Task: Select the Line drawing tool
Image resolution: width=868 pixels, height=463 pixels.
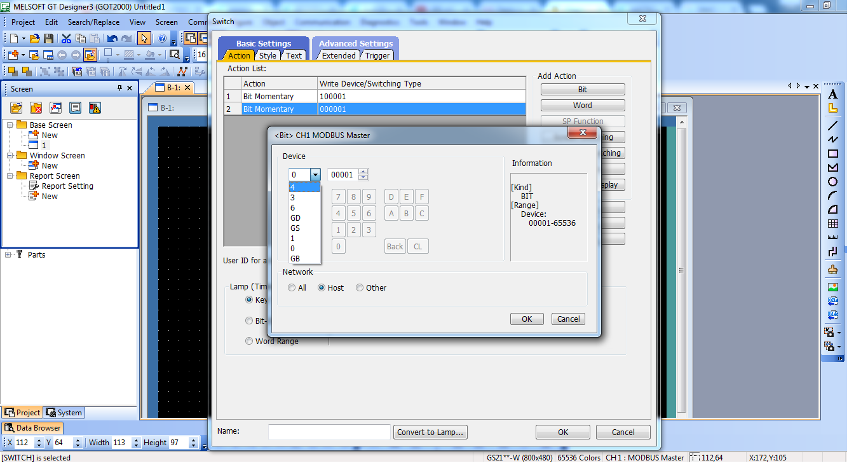Action: [832, 125]
